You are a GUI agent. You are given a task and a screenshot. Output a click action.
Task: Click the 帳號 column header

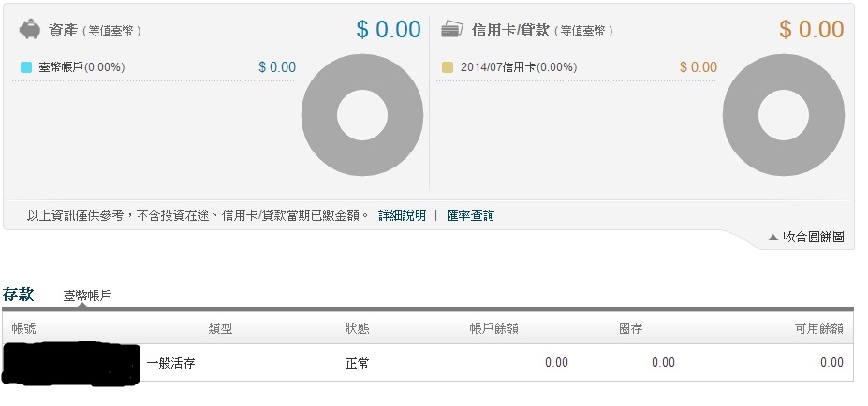[x=23, y=328]
